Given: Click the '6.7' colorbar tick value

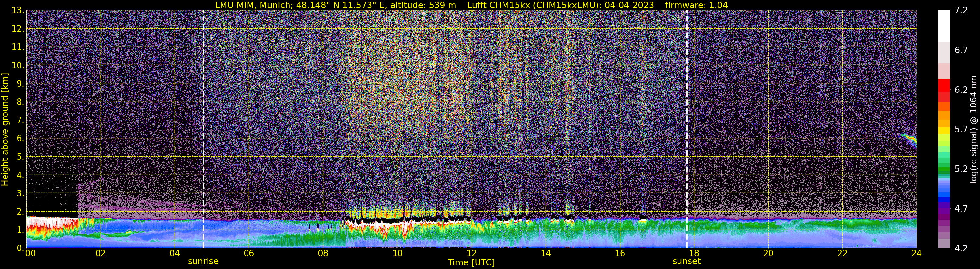Looking at the screenshot, I should (961, 50).
